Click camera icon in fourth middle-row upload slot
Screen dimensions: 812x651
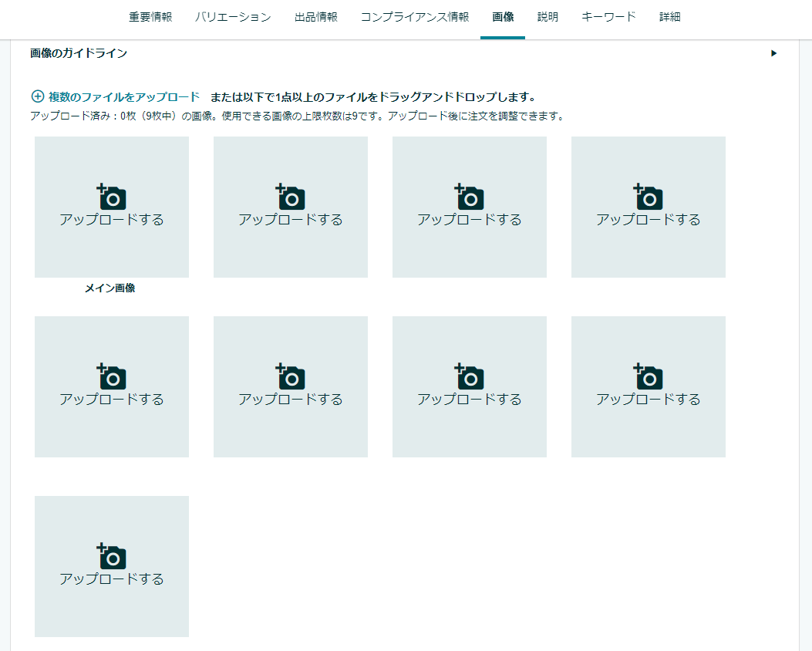coord(649,376)
